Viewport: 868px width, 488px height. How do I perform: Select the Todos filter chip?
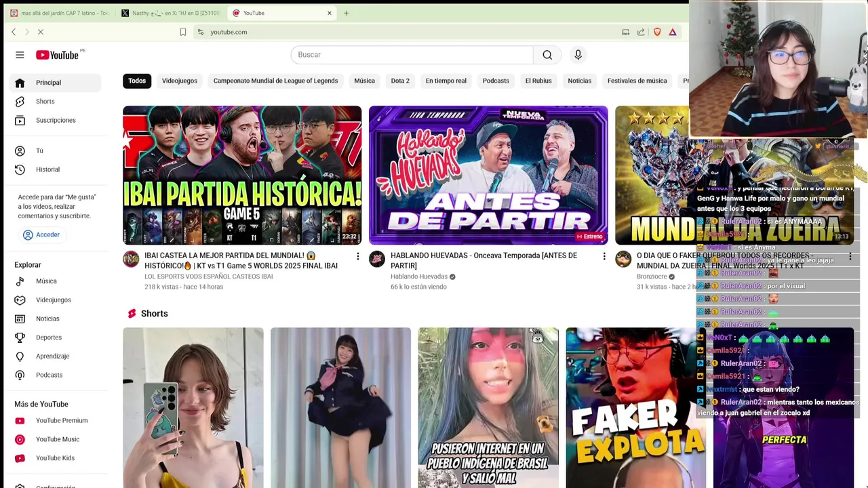[137, 81]
